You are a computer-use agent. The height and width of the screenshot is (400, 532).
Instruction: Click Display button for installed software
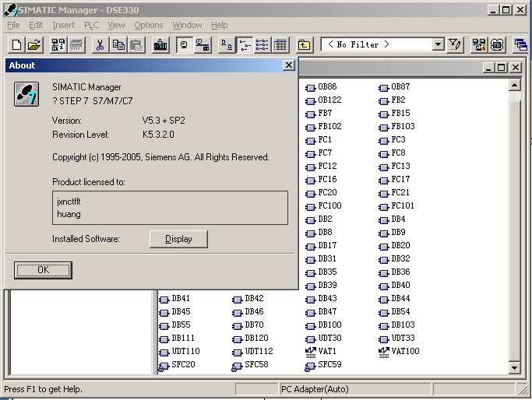pos(178,239)
